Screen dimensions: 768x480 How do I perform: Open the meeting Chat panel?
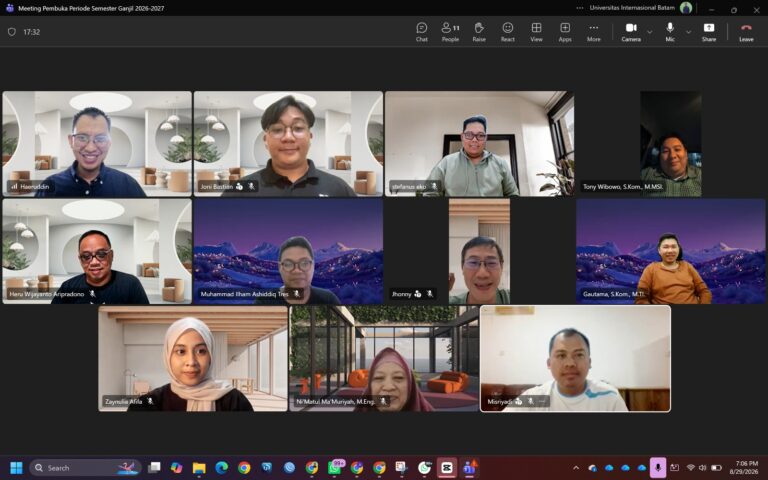(422, 32)
